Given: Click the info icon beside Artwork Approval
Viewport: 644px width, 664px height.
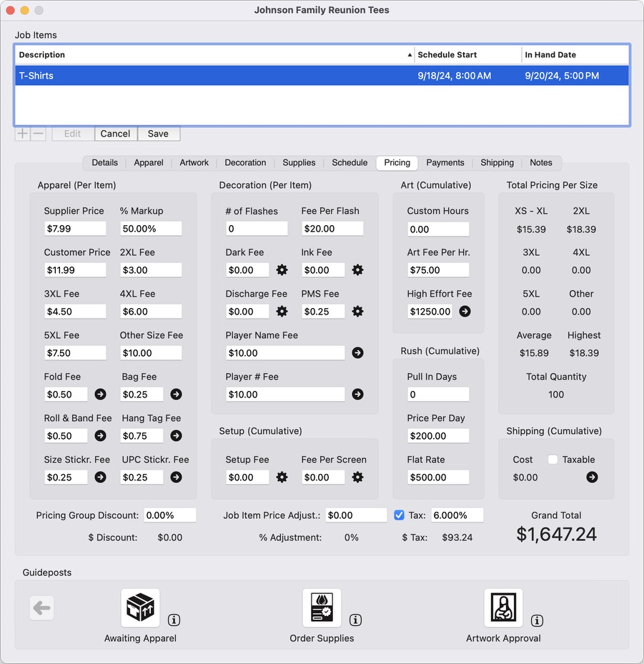Looking at the screenshot, I should [x=537, y=620].
